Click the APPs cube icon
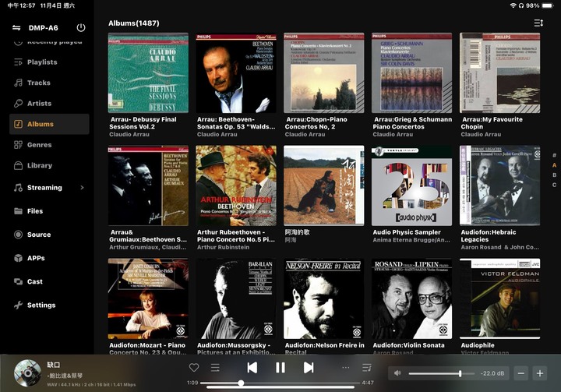561x392 pixels. (x=18, y=258)
